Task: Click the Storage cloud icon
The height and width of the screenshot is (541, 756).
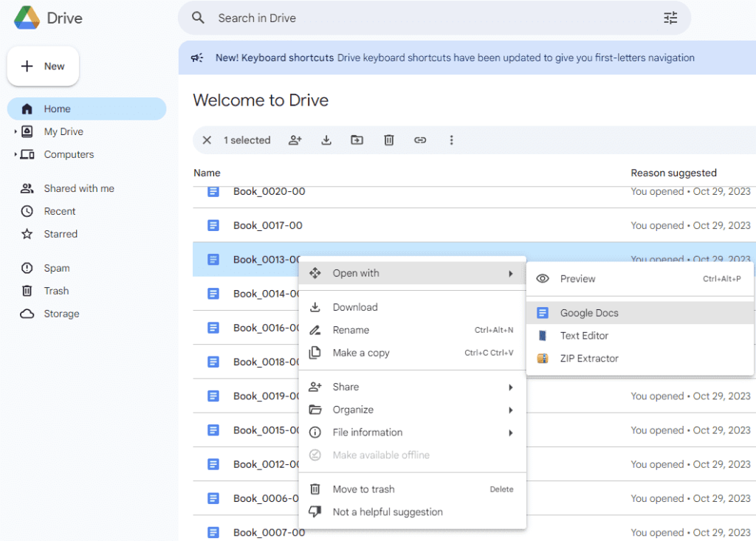Action: 27,314
